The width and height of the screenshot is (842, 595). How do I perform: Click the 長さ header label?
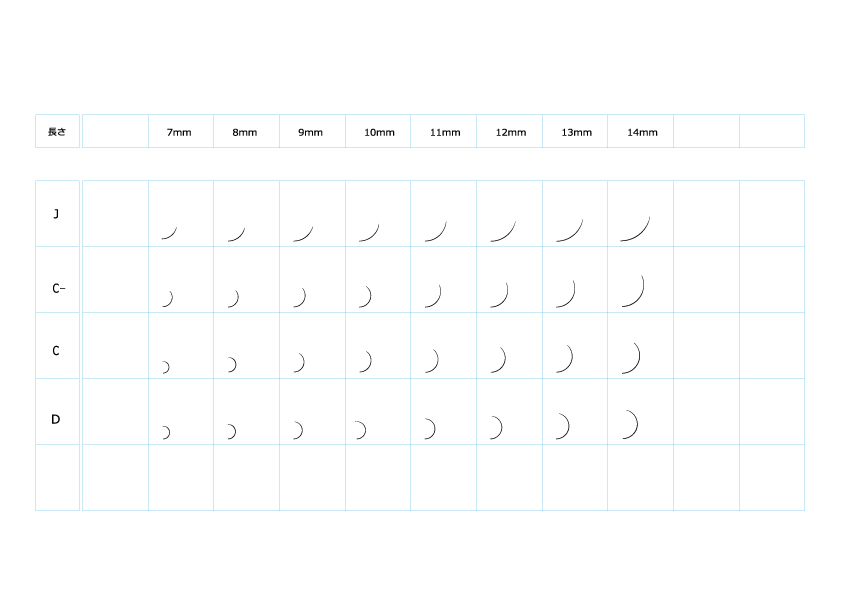tap(57, 131)
